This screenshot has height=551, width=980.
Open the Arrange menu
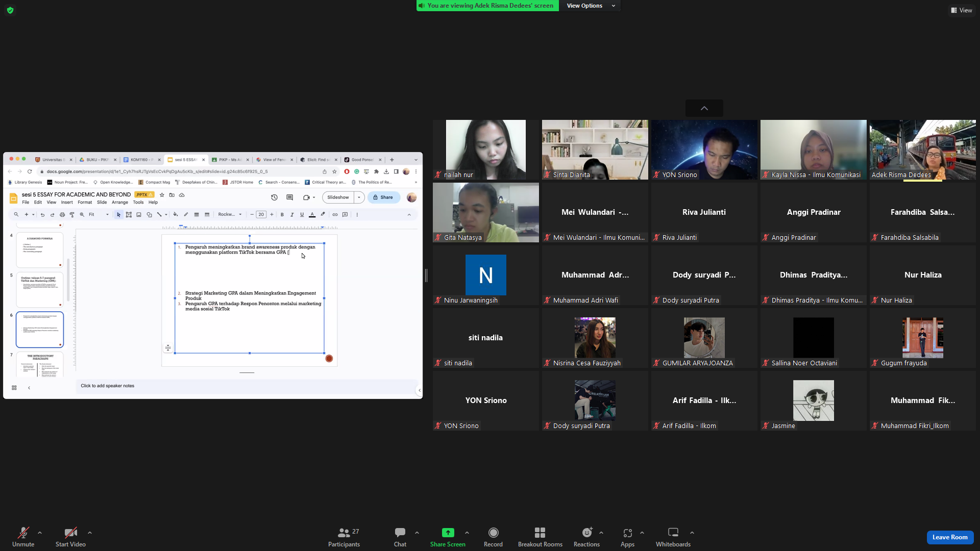click(x=120, y=203)
